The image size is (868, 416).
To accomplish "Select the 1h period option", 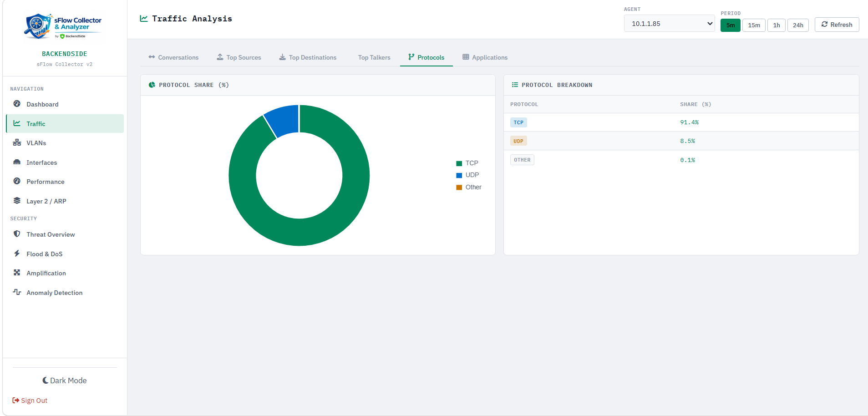I will point(776,25).
